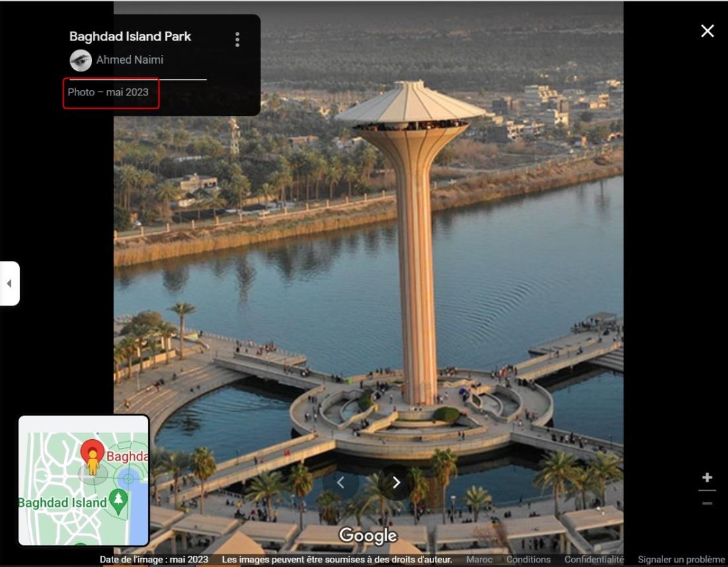Screen dimensions: 728x567
Task: Click the copyright notice about droits d'auteur
Action: coord(337,560)
